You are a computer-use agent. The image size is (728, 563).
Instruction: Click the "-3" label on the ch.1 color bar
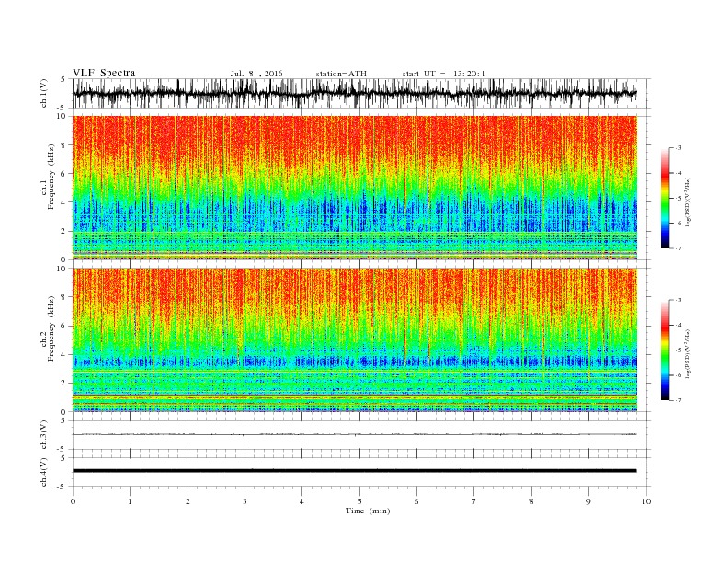click(677, 148)
